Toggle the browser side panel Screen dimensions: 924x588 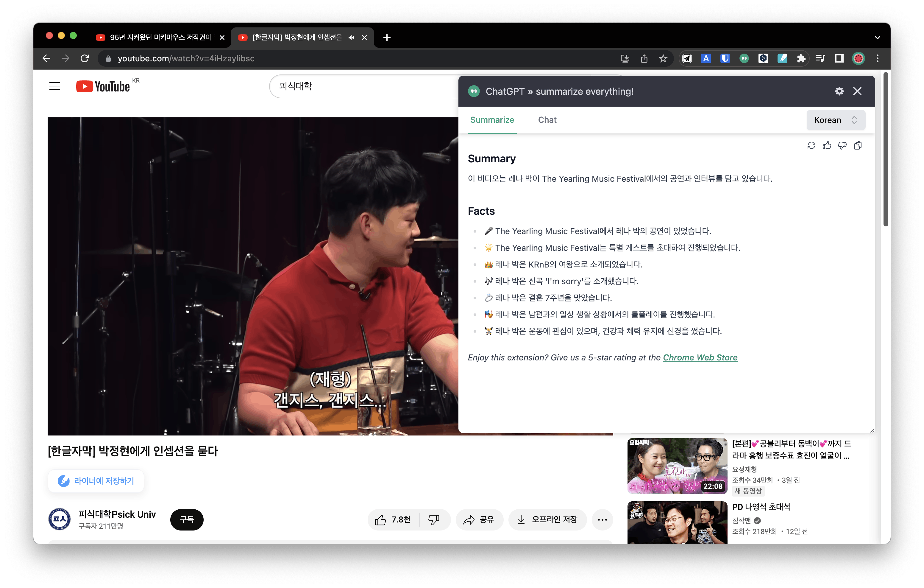pos(839,58)
